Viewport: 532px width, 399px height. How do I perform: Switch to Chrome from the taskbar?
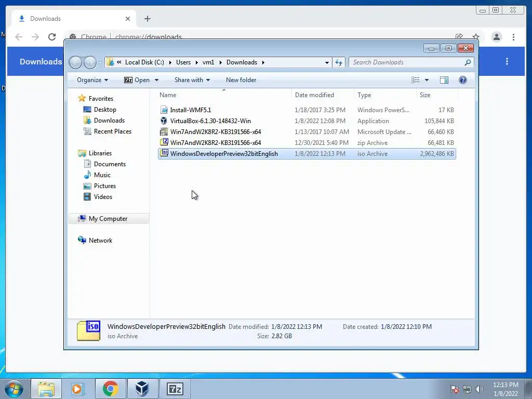tap(110, 389)
